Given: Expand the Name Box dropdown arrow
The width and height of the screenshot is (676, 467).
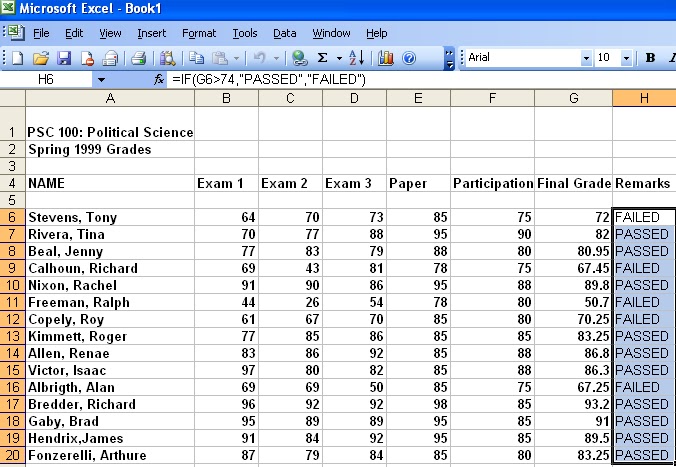Looking at the screenshot, I should click(101, 79).
